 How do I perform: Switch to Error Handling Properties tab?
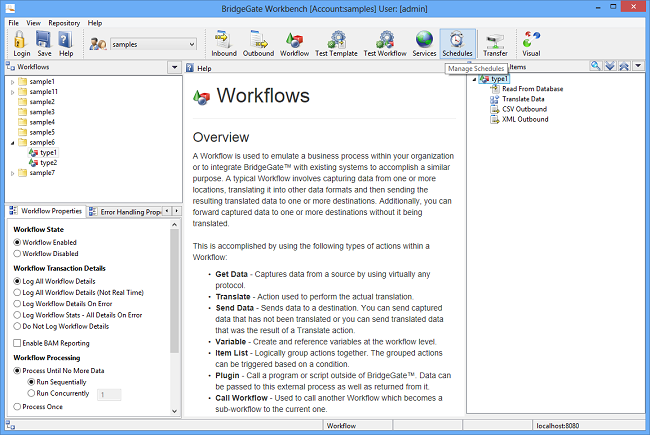pyautogui.click(x=125, y=212)
